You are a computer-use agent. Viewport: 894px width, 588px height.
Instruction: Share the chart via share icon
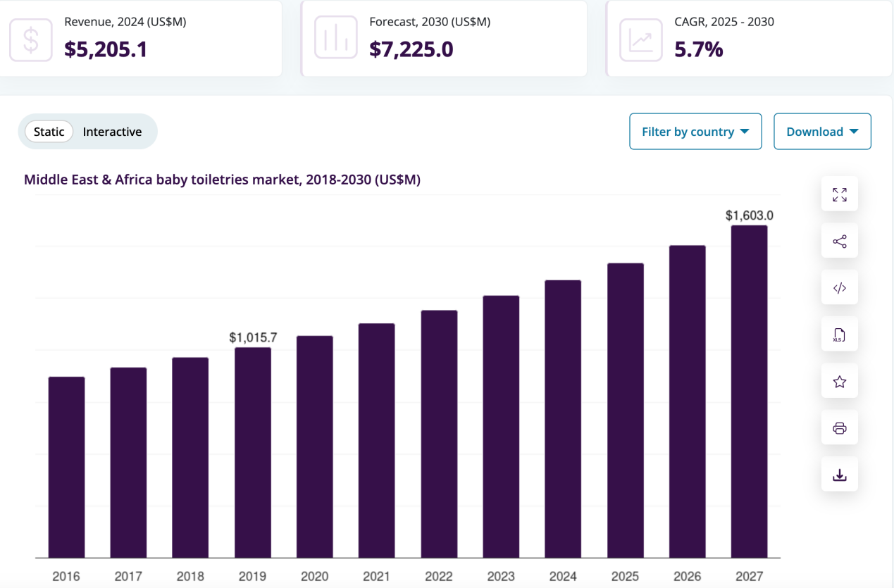click(839, 242)
